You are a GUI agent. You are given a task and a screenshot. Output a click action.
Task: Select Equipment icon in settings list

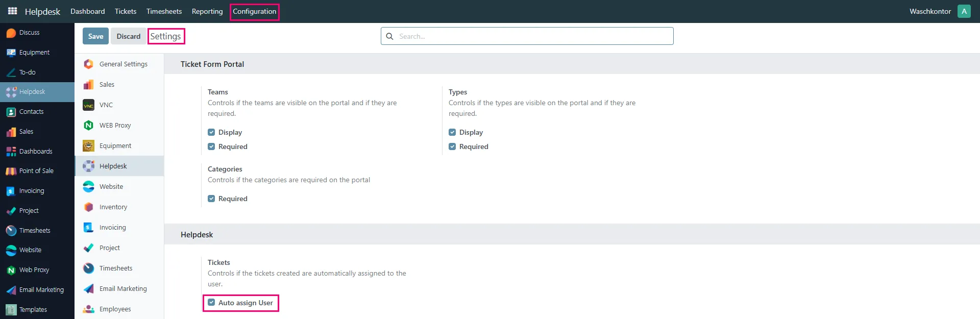89,146
